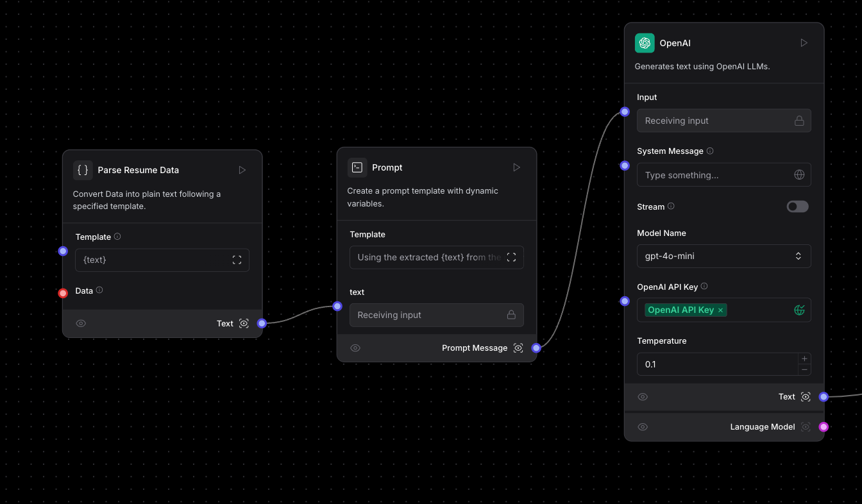This screenshot has height=504, width=862.
Task: Inspect the Prompt Message output icon
Action: (518, 348)
